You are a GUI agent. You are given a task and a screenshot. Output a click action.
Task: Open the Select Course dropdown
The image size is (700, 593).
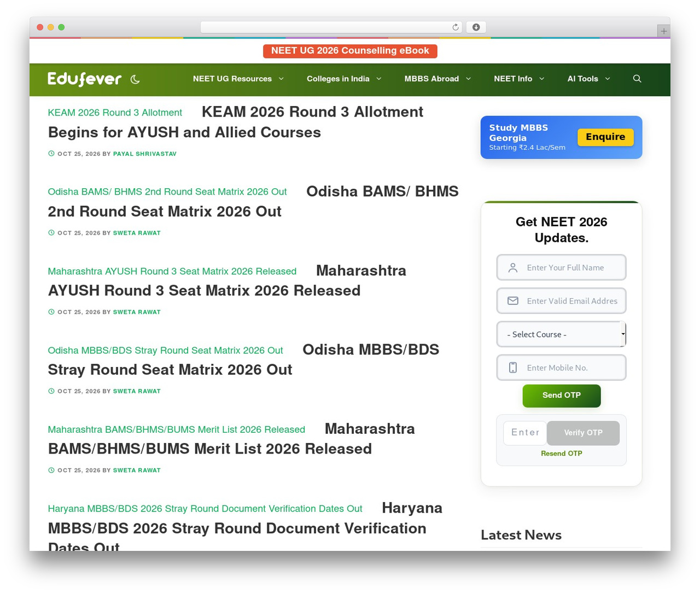click(x=561, y=334)
